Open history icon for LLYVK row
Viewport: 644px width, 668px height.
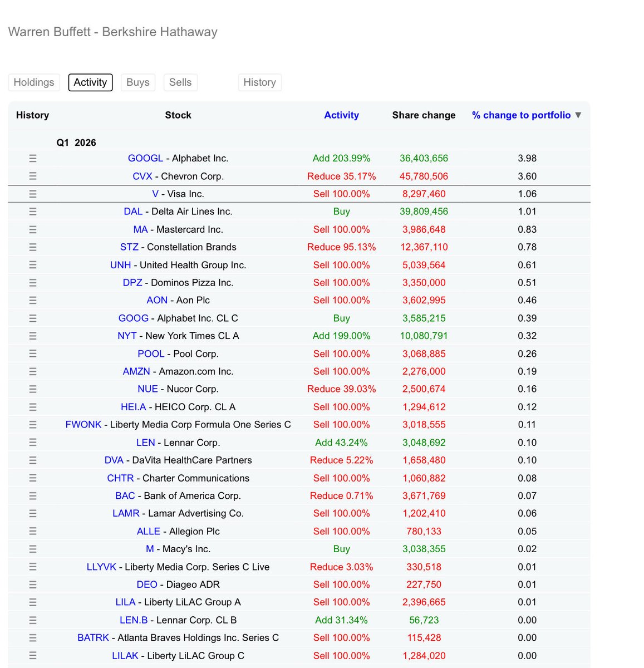point(33,567)
